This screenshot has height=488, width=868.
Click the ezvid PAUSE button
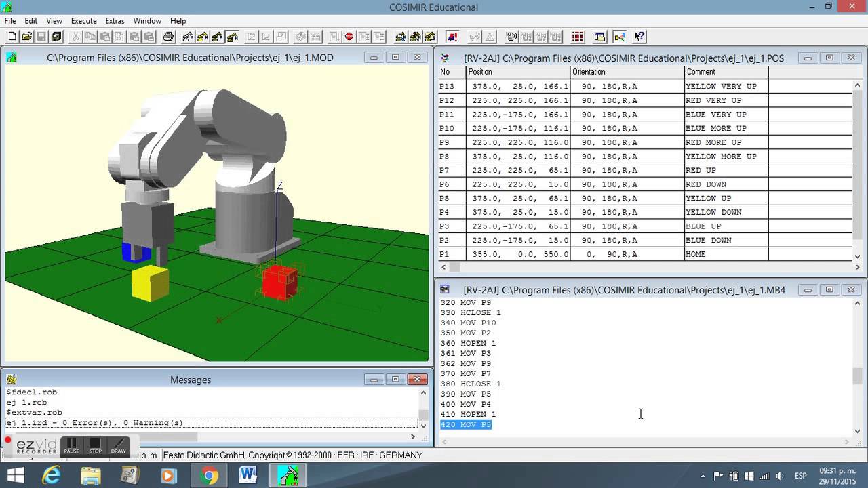tap(71, 446)
